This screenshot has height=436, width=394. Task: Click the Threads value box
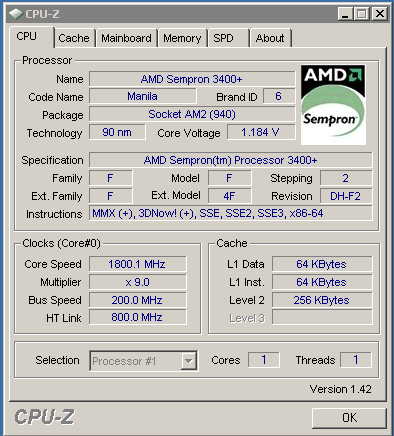pos(355,360)
